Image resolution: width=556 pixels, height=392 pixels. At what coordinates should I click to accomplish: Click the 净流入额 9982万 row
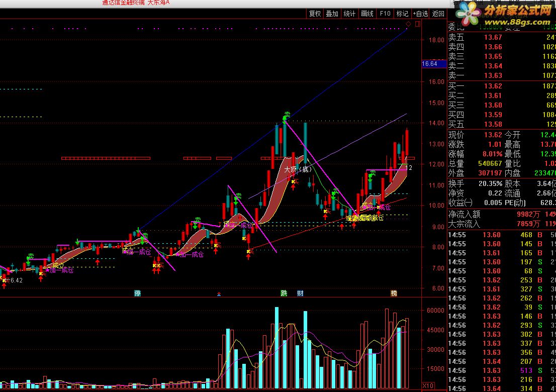[502, 215]
